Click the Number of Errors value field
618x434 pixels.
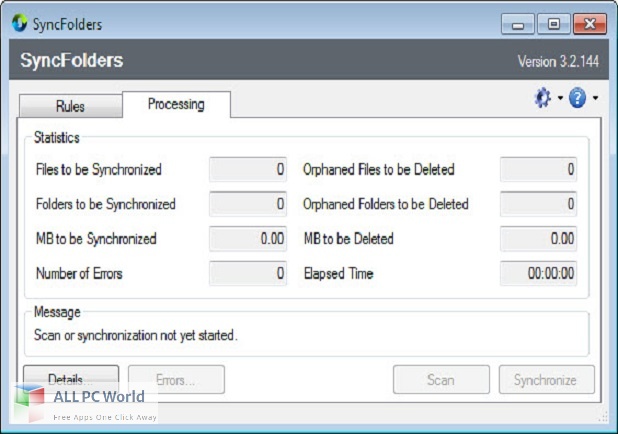[248, 273]
